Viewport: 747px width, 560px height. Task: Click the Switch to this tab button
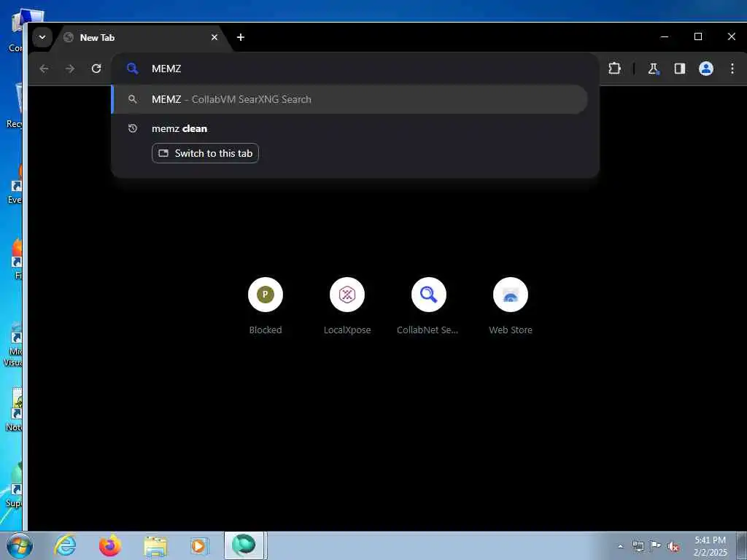tap(205, 153)
